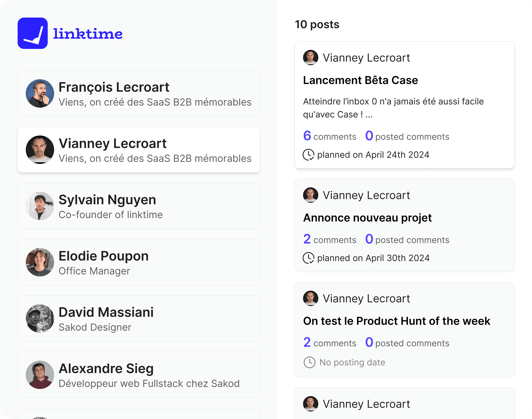The image size is (532, 419).
Task: Click David Massiani's profile avatar
Action: tap(40, 319)
